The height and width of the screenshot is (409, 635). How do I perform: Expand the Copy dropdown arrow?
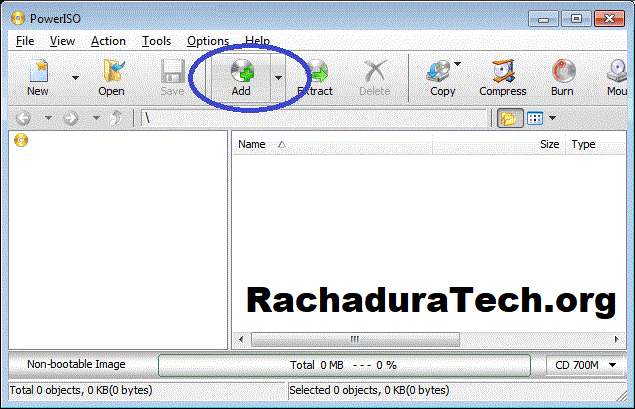coord(457,64)
